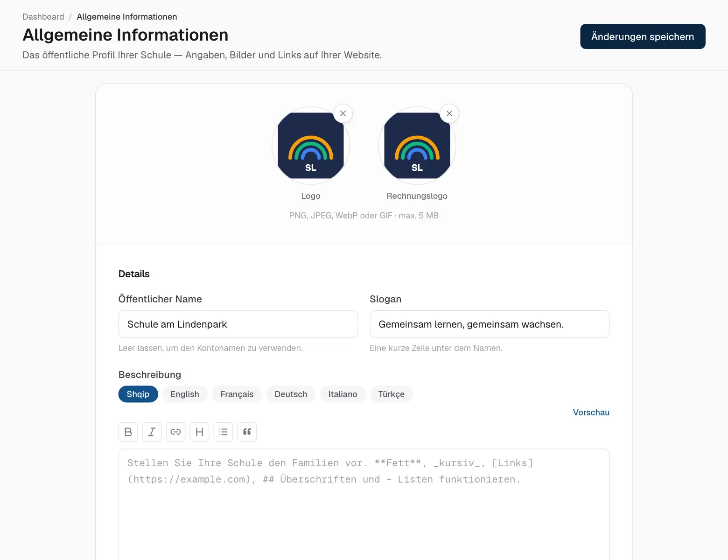Apply bold formatting in description editor

click(128, 432)
